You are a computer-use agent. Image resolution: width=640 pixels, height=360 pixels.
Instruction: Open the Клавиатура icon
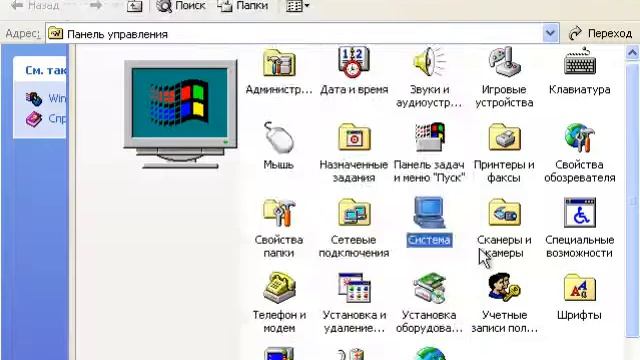pos(580,62)
